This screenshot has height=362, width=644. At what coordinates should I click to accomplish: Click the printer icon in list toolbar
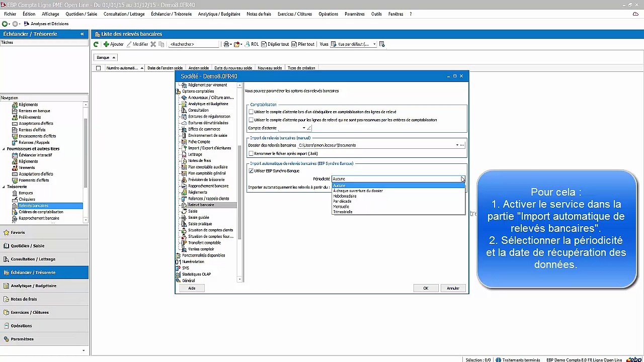click(226, 44)
